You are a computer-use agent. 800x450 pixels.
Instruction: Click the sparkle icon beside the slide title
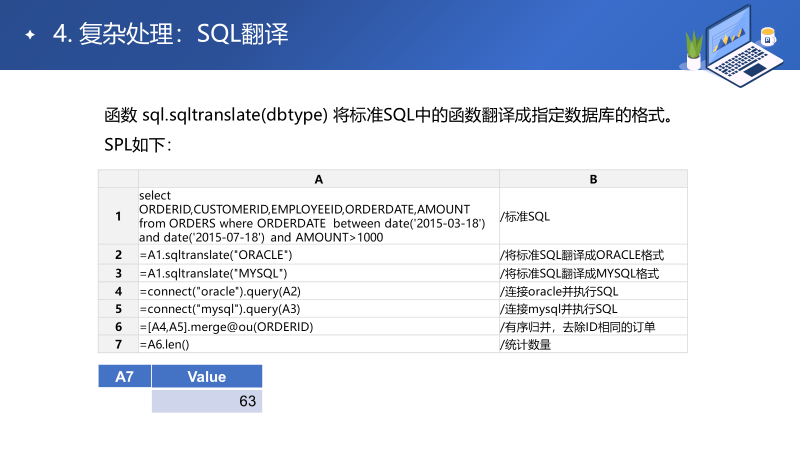[x=30, y=35]
